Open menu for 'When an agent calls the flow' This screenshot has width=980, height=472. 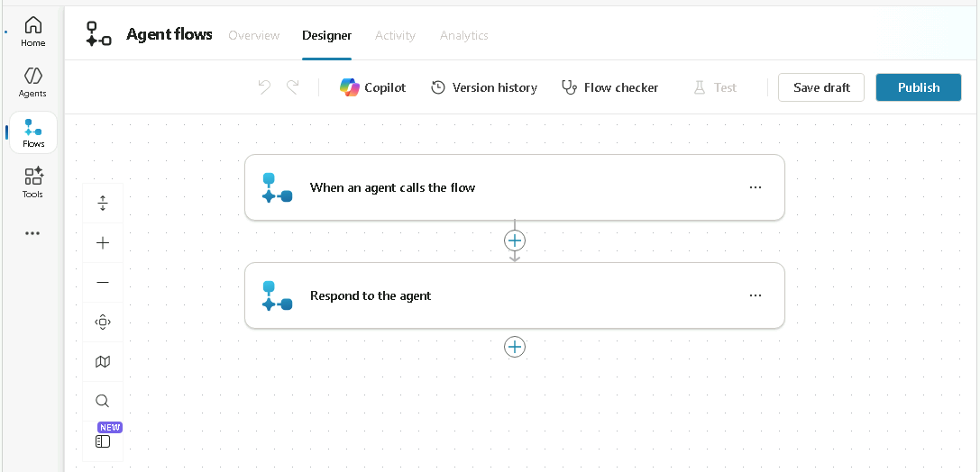click(x=755, y=187)
